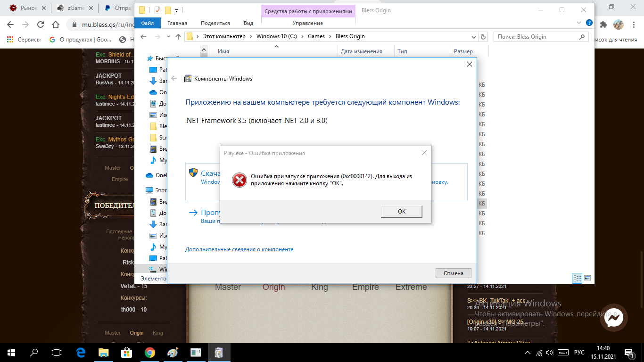Click Средства работы с приложениями contextual tab
This screenshot has width=644, height=362.
pos(308,11)
